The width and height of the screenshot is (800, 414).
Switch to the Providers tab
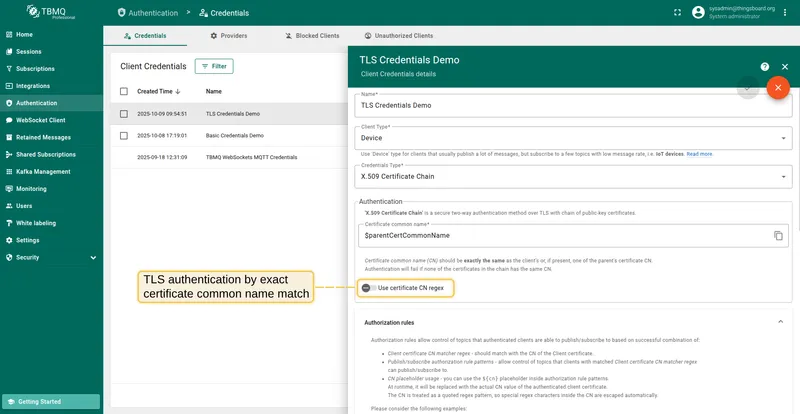tap(229, 36)
